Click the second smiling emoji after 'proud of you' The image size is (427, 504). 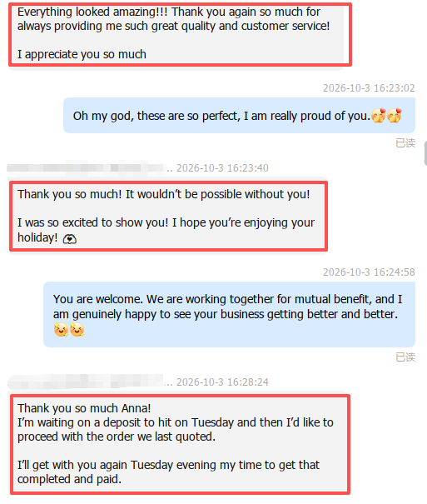coord(395,116)
